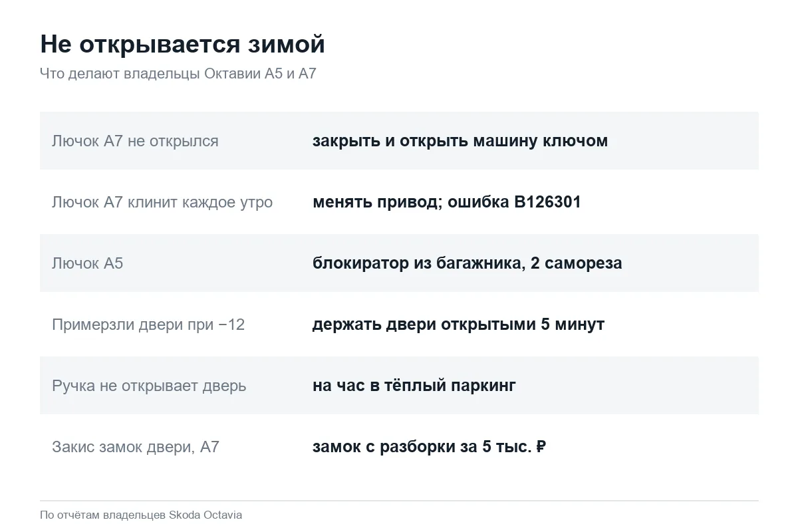Viewport: 798px width, 532px height.
Task: Click the cell "Лючок A7 не открылся"
Action: pyautogui.click(x=135, y=141)
